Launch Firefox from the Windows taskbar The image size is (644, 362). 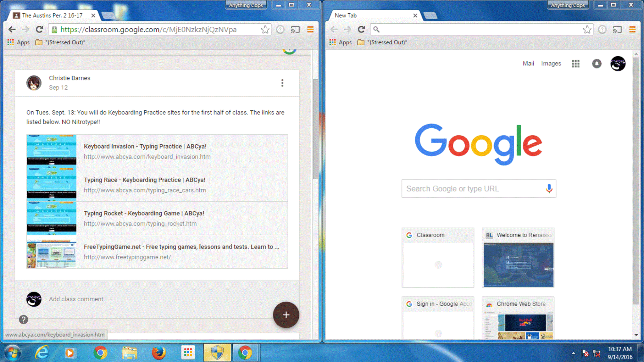[x=159, y=353]
